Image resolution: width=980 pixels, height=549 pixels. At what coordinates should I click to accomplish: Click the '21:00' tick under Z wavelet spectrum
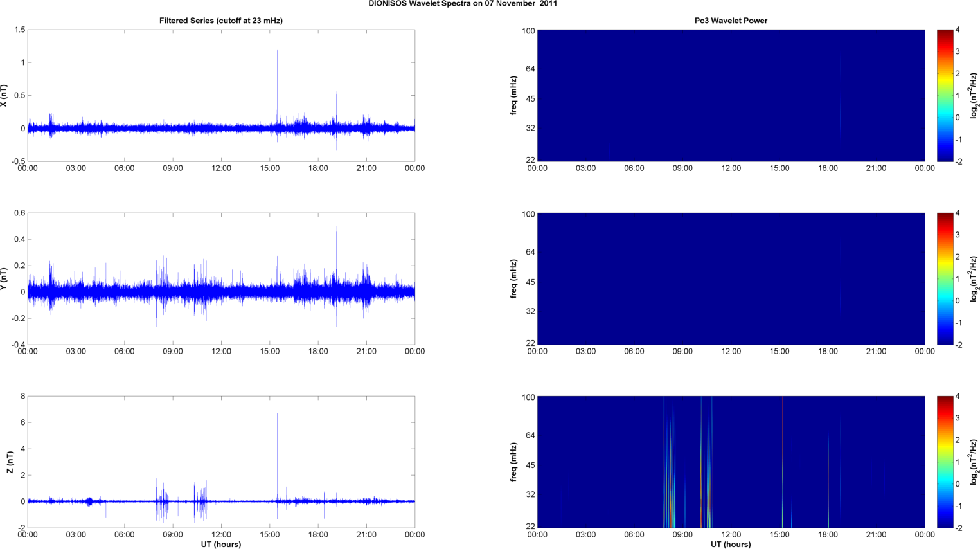tap(877, 535)
